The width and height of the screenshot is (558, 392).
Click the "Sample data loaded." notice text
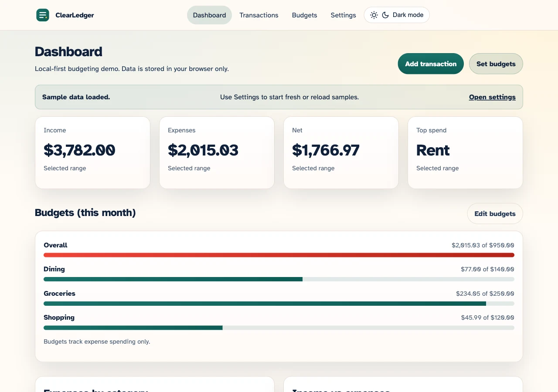coord(76,97)
